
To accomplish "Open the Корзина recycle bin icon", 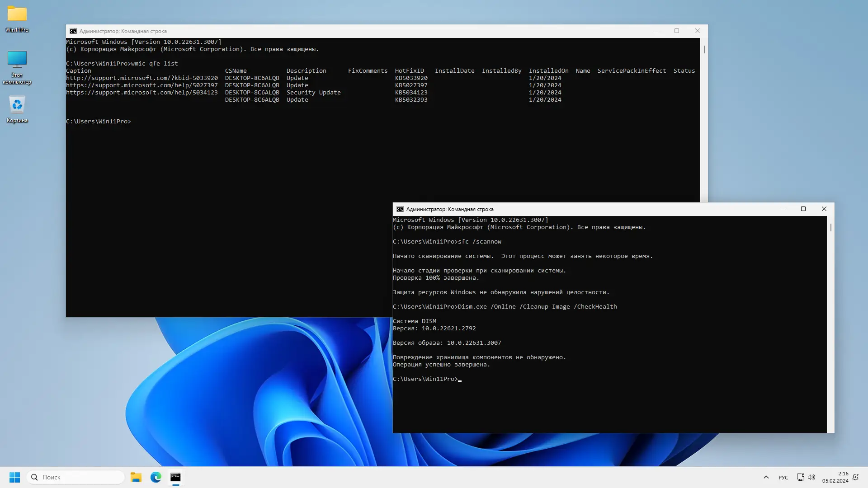I will (17, 106).
